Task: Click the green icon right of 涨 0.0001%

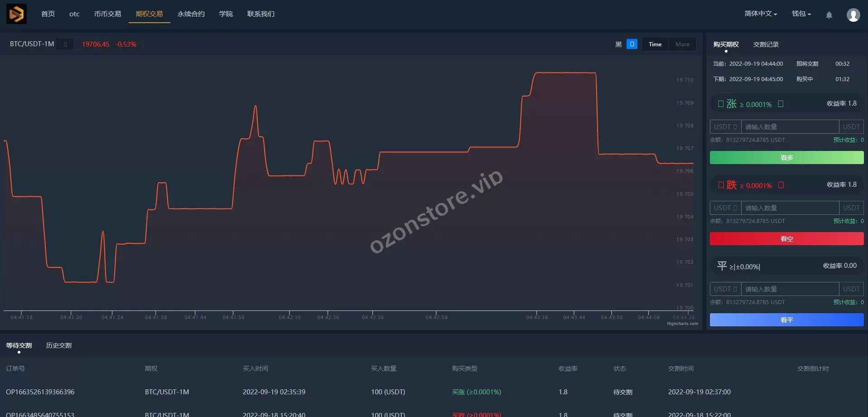Action: (x=781, y=104)
